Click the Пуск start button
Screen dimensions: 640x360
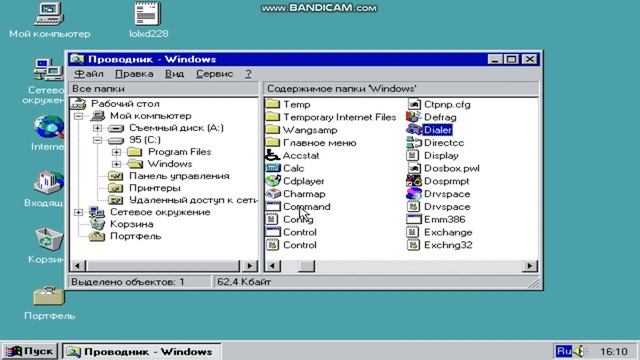click(x=29, y=351)
